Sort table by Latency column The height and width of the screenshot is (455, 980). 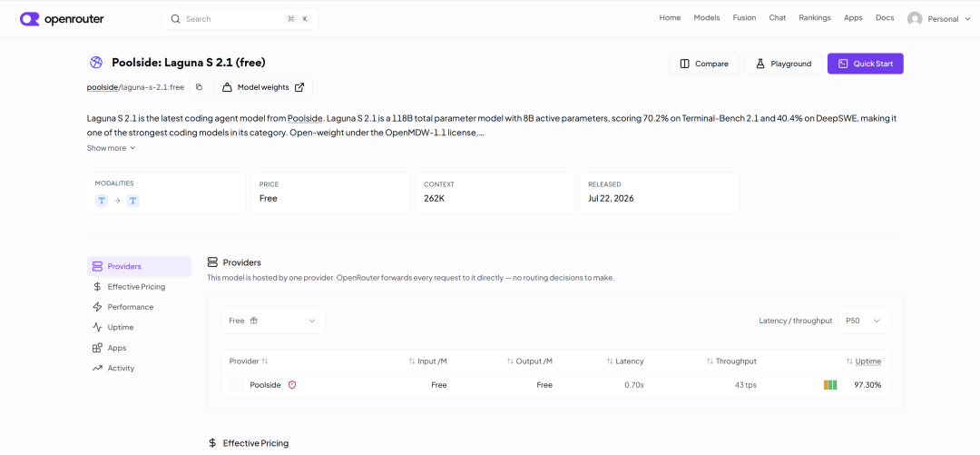point(625,361)
